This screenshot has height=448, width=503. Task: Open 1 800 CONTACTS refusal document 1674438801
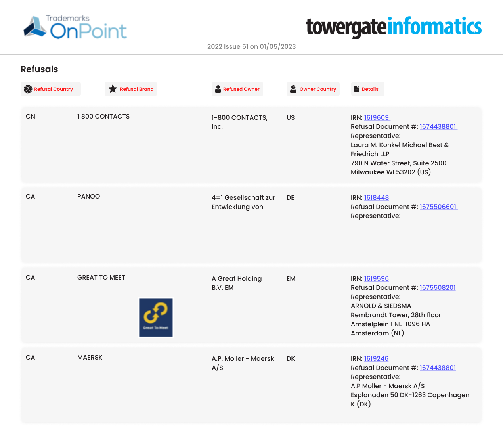[x=438, y=126]
